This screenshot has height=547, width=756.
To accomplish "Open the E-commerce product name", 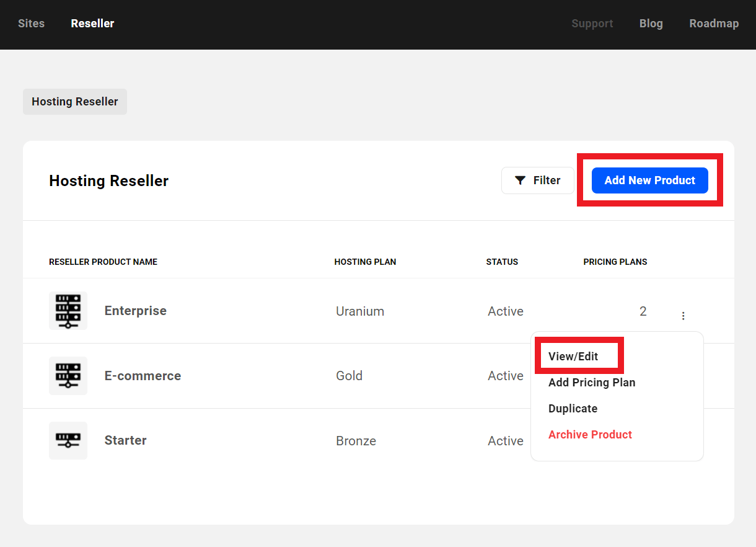I will coord(143,376).
